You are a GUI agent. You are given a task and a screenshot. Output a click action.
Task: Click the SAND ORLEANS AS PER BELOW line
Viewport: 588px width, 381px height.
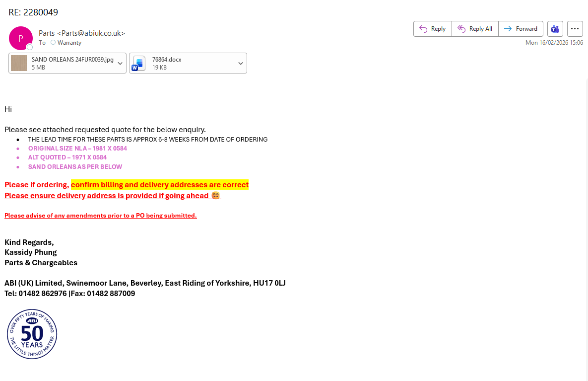tap(75, 167)
